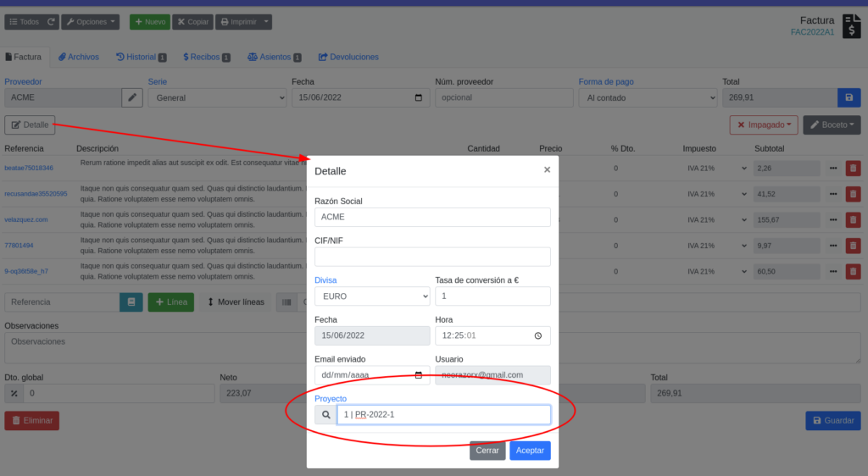Open the FAC2022A1 invoice link
This screenshot has width=868, height=476.
(x=811, y=32)
